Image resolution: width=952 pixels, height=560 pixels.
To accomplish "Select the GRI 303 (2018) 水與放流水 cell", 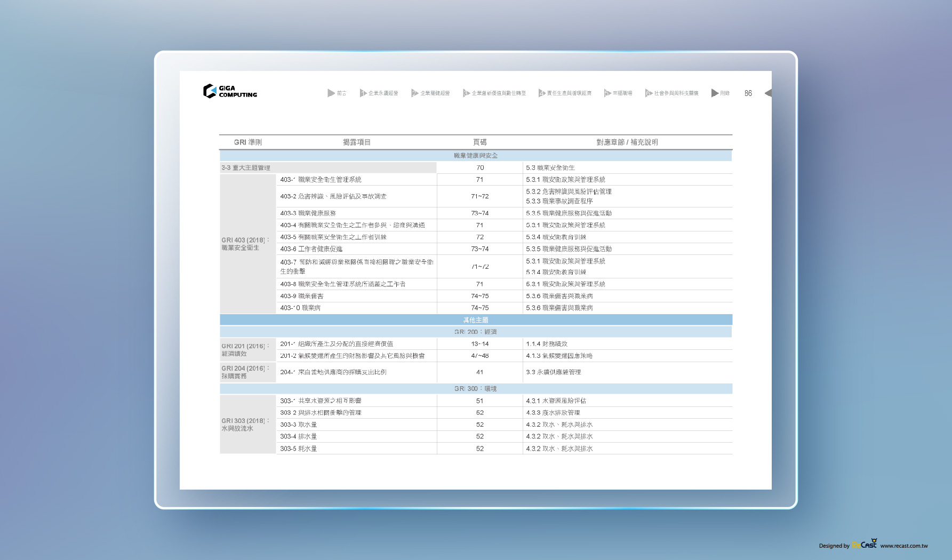I will click(247, 425).
